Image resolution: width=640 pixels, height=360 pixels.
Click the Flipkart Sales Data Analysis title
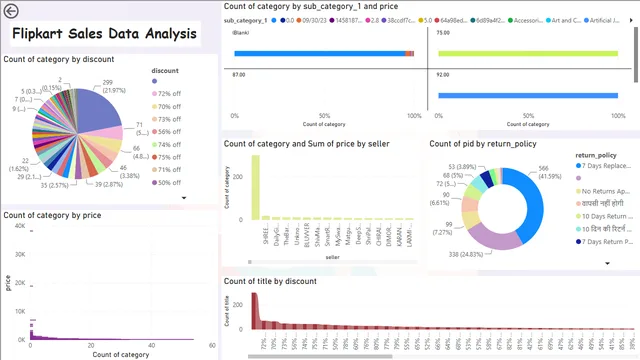(x=104, y=33)
